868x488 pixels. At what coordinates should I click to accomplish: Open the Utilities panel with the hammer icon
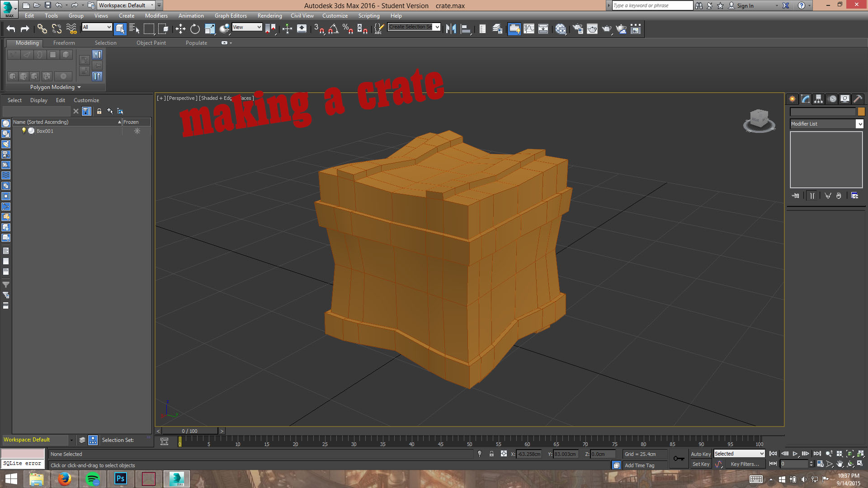pyautogui.click(x=858, y=99)
